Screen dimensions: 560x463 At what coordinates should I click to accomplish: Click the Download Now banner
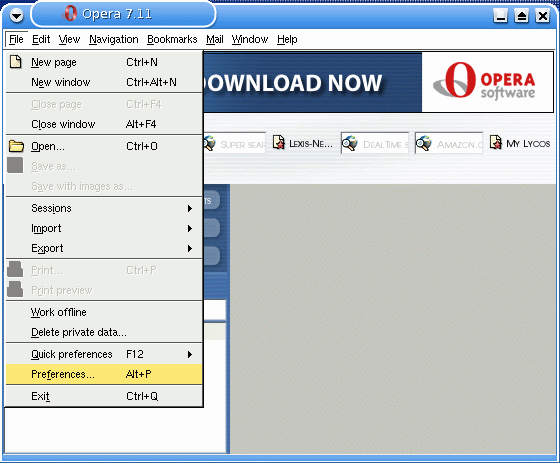[312, 82]
